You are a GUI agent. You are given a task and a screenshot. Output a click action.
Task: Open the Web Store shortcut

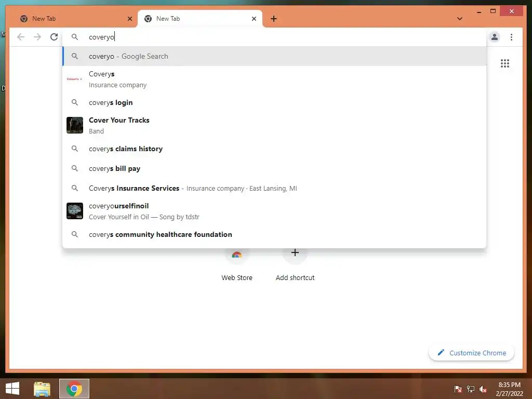point(237,264)
